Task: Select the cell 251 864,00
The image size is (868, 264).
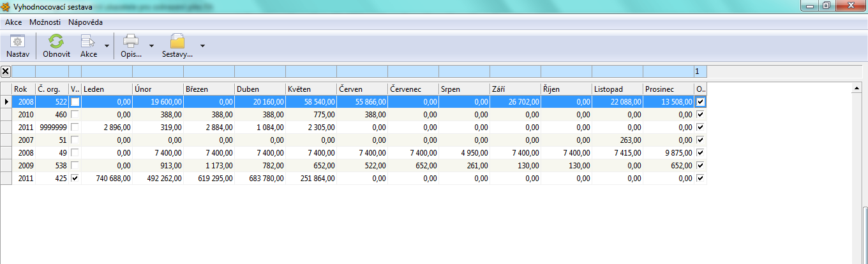Action: point(311,179)
